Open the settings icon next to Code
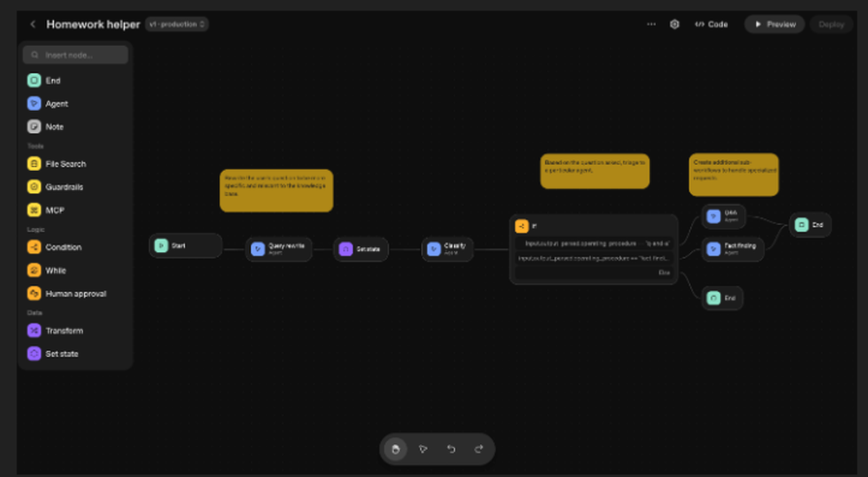This screenshot has height=477, width=868. 674,24
